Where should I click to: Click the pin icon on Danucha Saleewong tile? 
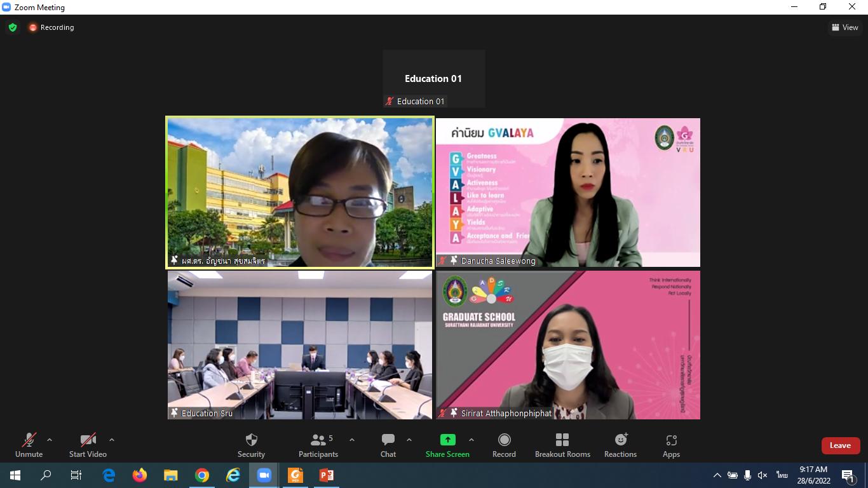[454, 261]
